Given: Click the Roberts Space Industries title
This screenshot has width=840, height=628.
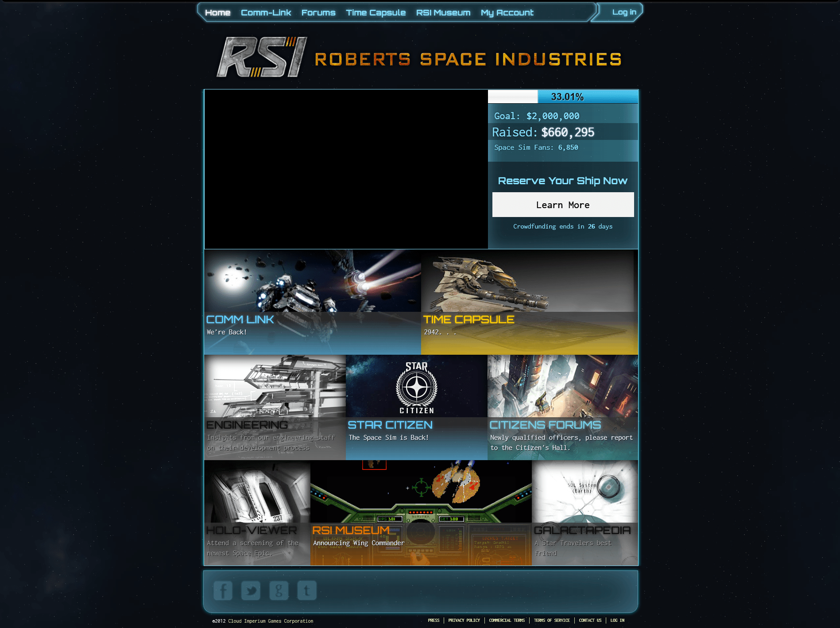Looking at the screenshot, I should 468,59.
